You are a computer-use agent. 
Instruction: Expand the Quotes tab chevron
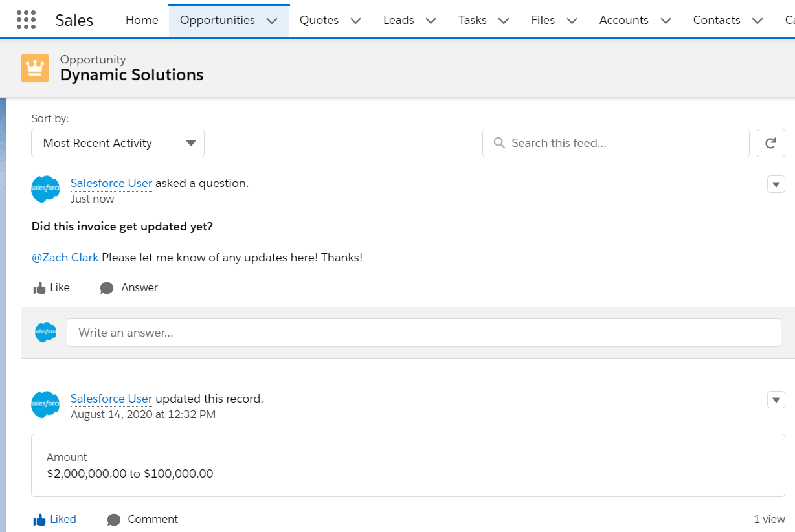click(355, 21)
